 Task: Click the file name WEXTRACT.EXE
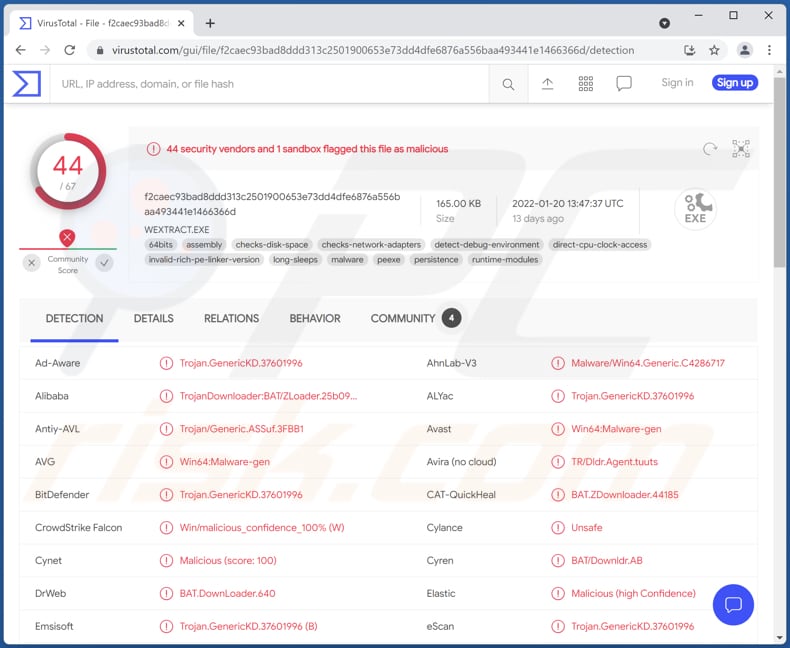177,230
